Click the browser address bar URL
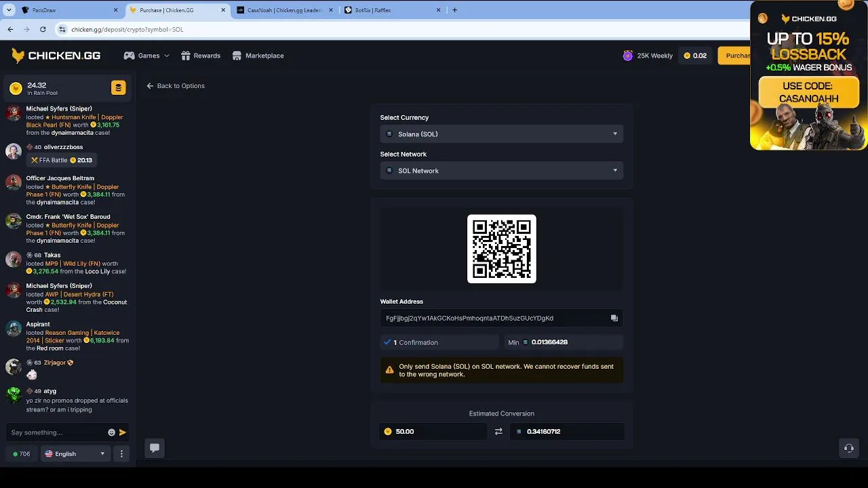Viewport: 868px width, 488px height. pyautogui.click(x=127, y=30)
